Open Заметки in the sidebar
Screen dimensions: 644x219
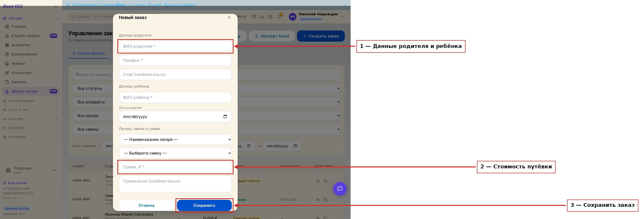click(x=31, y=82)
